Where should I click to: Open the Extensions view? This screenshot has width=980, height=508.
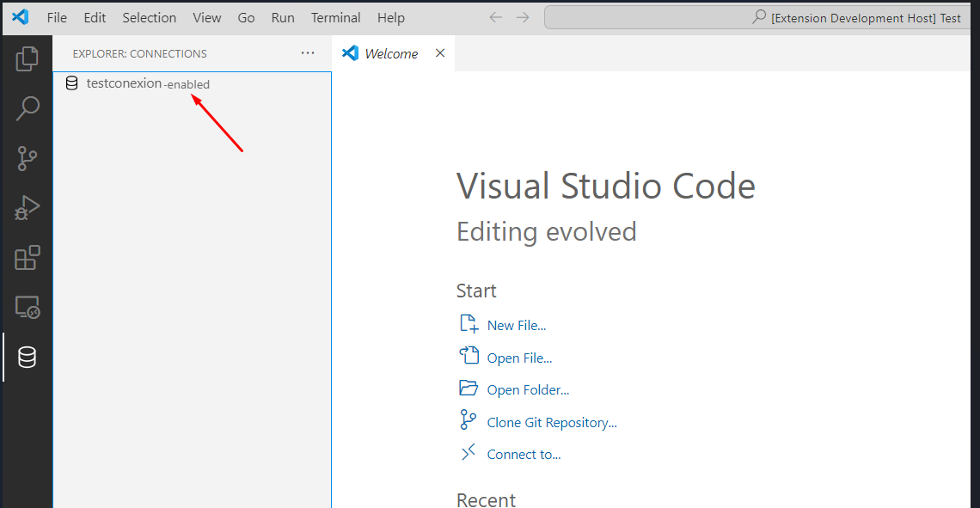pos(27,257)
